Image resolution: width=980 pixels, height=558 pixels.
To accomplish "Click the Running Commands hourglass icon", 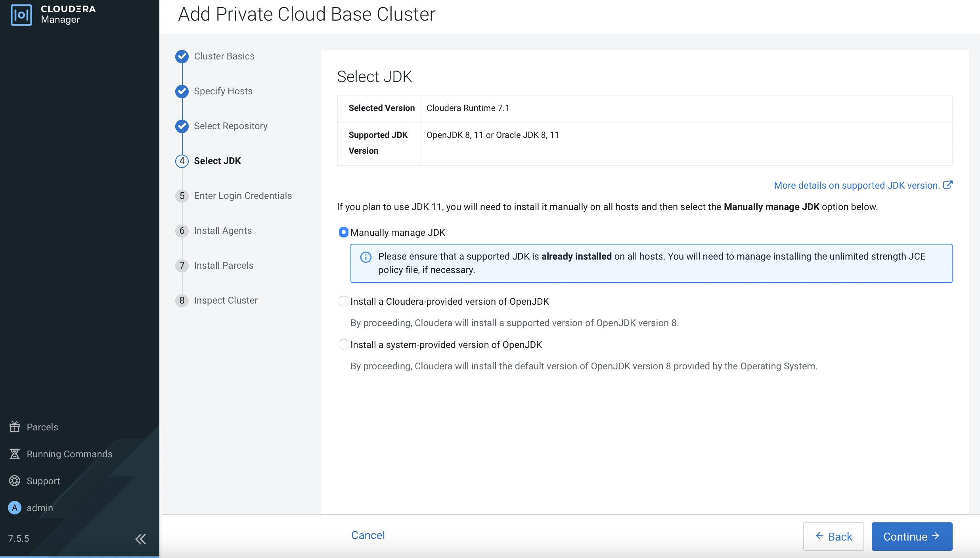I will (15, 454).
